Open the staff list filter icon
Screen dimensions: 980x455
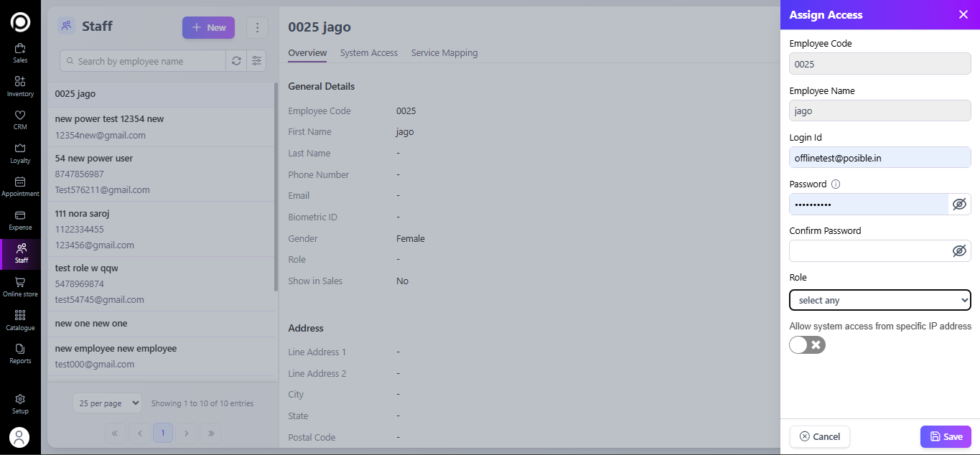(256, 61)
